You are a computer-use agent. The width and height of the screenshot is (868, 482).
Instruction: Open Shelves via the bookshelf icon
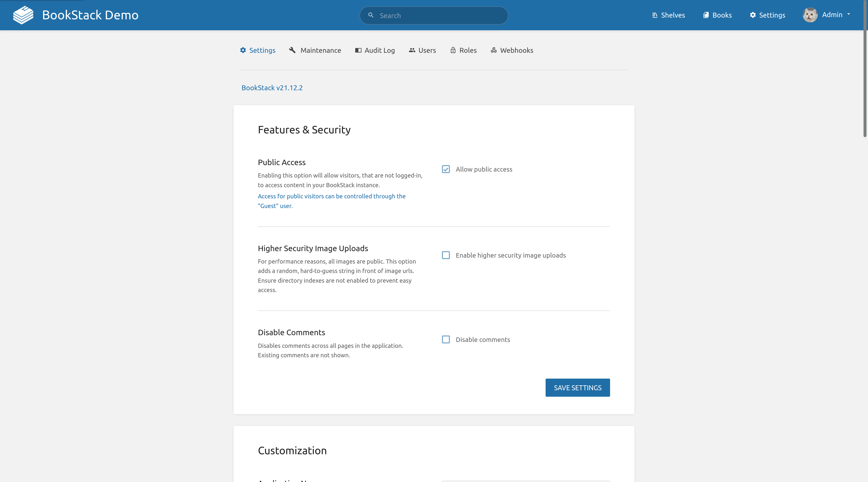click(655, 15)
